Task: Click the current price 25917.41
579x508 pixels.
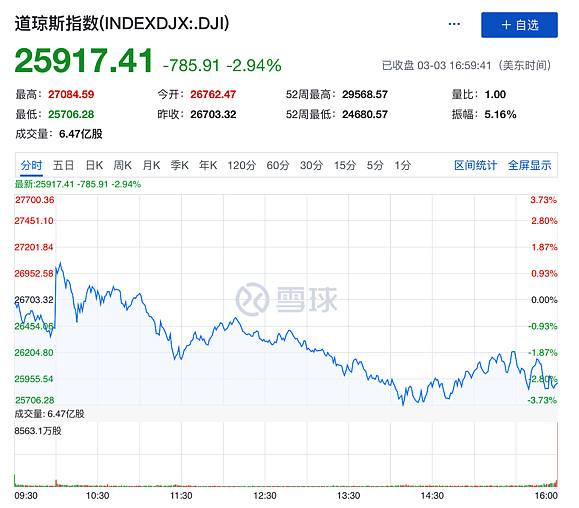Action: pos(83,61)
